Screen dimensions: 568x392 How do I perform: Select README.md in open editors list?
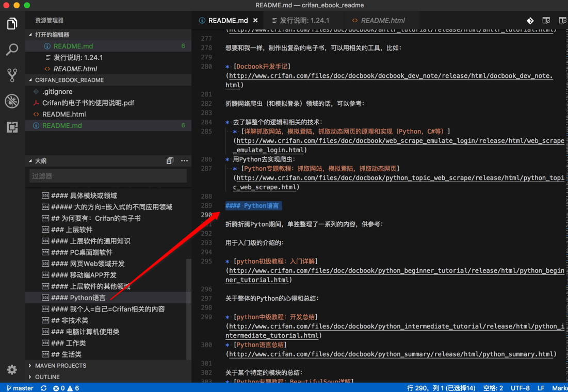108,46
